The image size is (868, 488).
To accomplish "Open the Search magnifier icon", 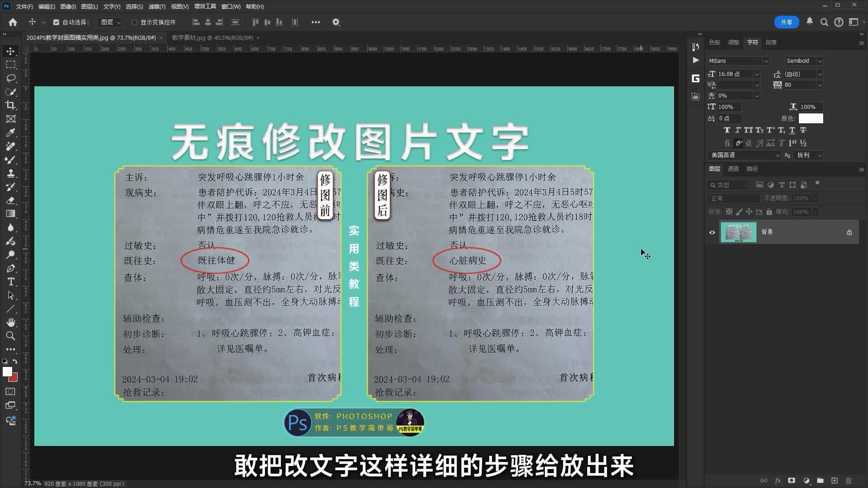I will (x=824, y=22).
